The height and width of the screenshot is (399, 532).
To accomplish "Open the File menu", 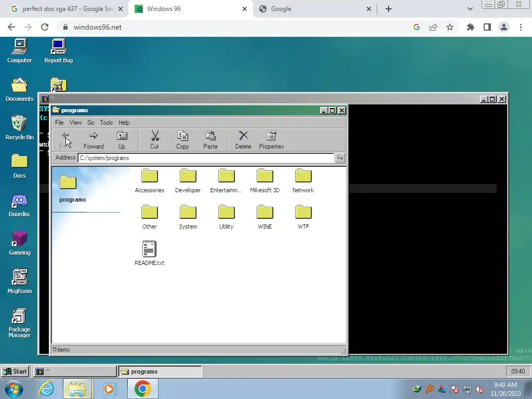I will [x=59, y=123].
